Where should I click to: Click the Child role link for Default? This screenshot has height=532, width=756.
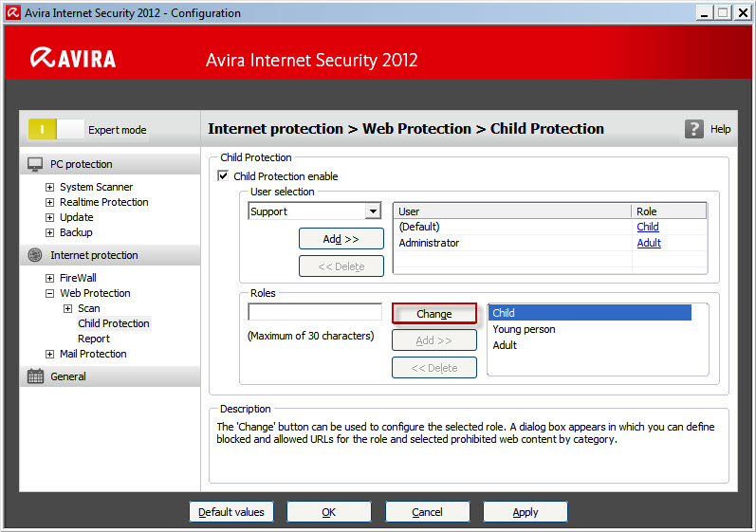coord(648,227)
